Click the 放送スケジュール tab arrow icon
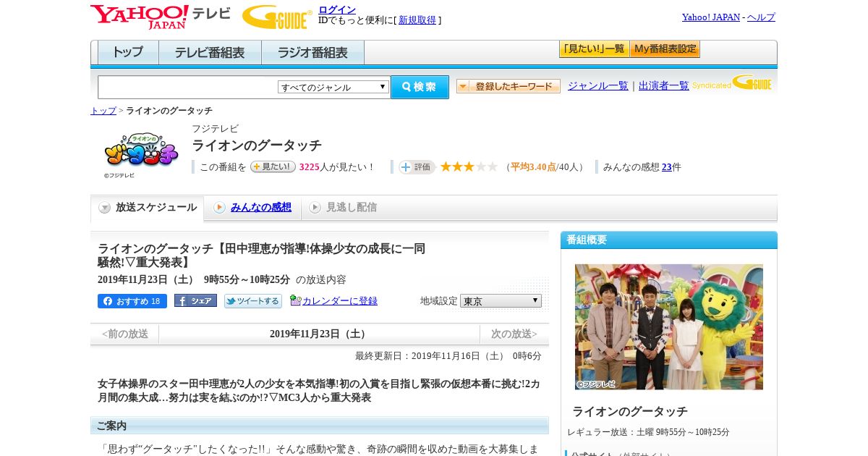 click(x=105, y=208)
